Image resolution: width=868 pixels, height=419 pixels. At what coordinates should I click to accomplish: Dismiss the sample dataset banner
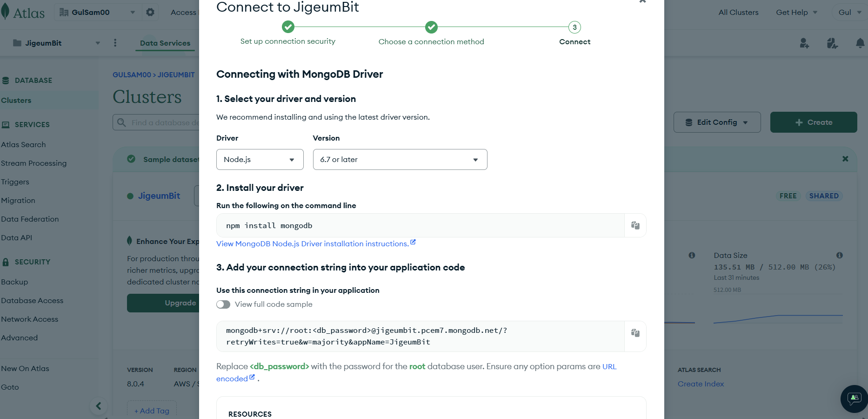(845, 159)
